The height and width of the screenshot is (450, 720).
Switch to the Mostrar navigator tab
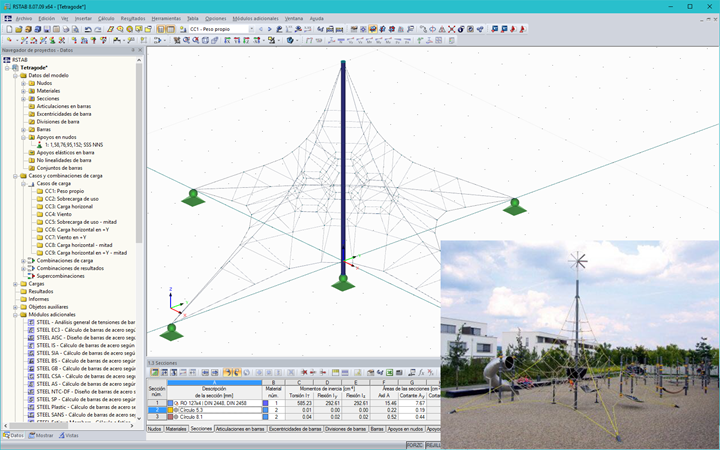[x=41, y=435]
